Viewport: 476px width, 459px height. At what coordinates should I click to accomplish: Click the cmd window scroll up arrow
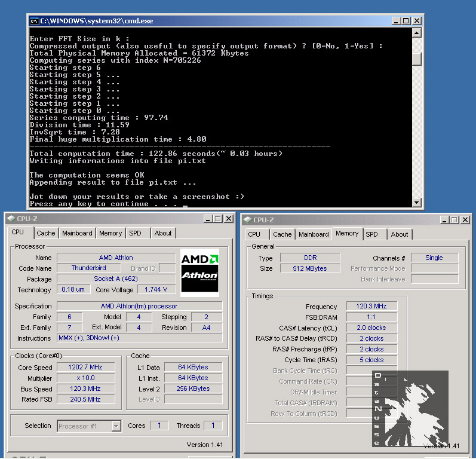point(417,32)
